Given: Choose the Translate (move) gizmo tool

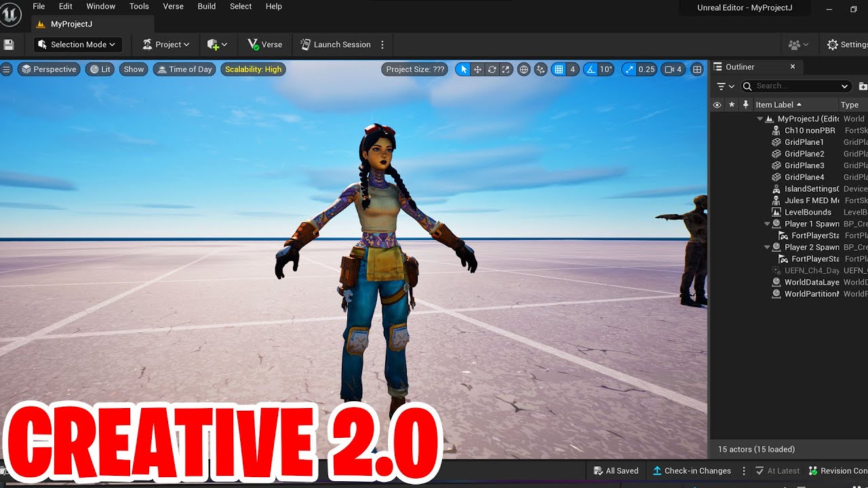Looking at the screenshot, I should tap(477, 69).
